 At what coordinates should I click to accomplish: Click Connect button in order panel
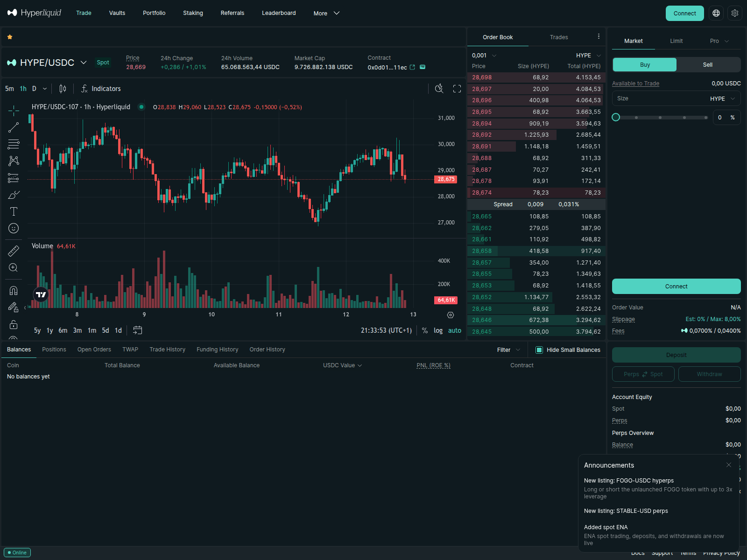[x=677, y=287]
